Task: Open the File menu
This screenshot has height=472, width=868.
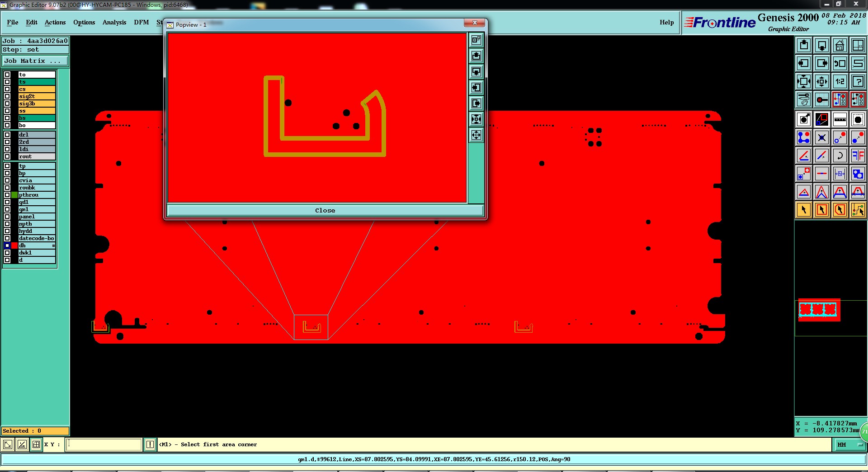Action: (x=13, y=22)
